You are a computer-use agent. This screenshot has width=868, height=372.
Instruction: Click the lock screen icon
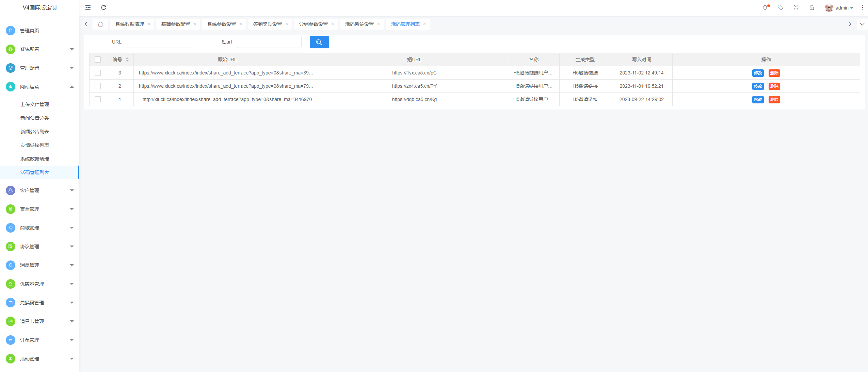point(812,7)
